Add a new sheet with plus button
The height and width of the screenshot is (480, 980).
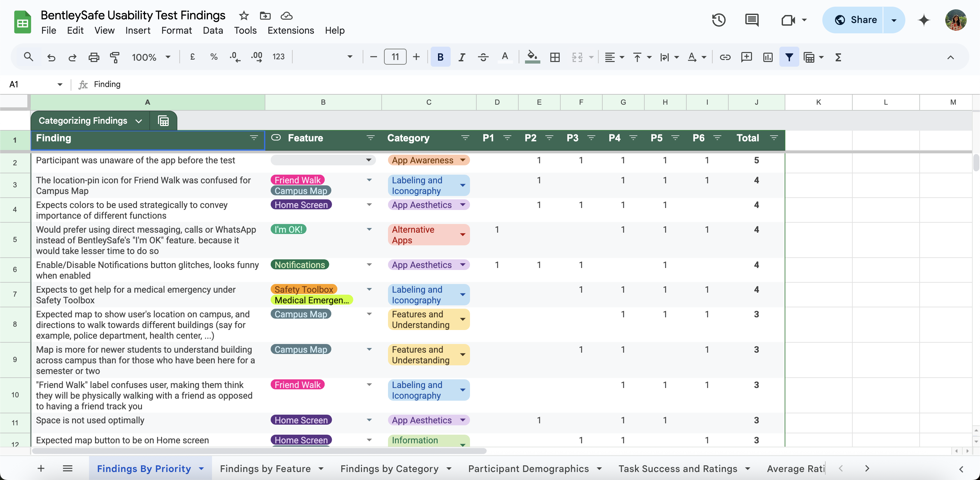[41, 468]
